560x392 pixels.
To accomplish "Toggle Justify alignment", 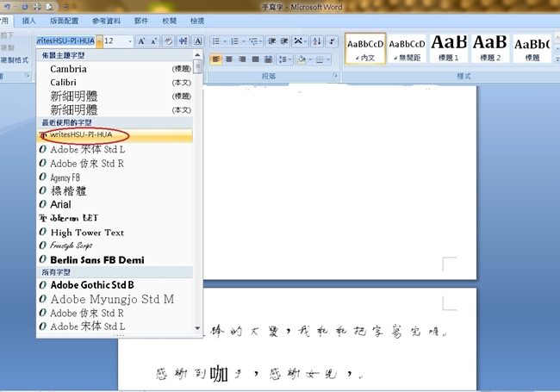I will (x=255, y=59).
